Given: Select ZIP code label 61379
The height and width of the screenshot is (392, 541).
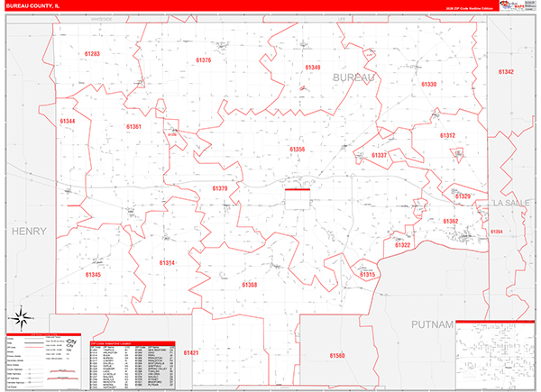Looking at the screenshot, I should point(220,188).
